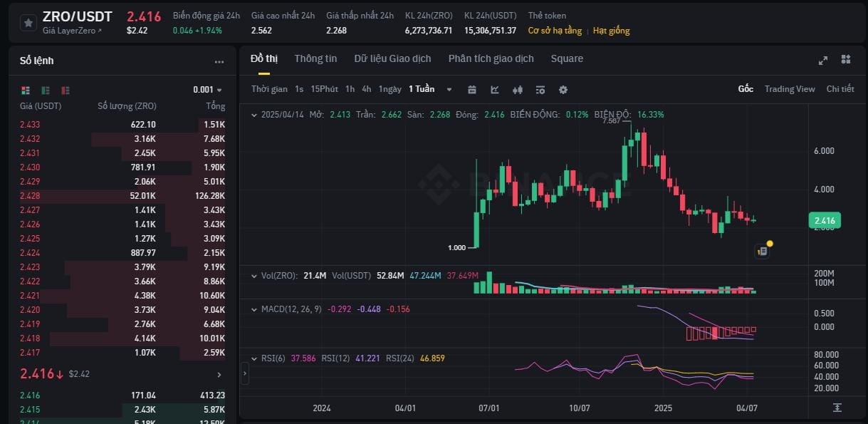The height and width of the screenshot is (424, 868).
Task: Click the KL 24h(ZRO) volume 6,273,736.71
Action: pos(429,31)
